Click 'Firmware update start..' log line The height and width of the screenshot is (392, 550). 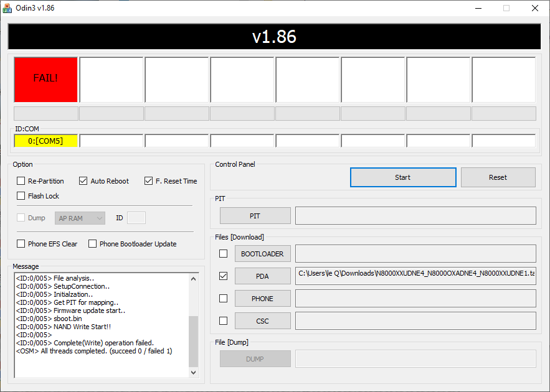70,310
